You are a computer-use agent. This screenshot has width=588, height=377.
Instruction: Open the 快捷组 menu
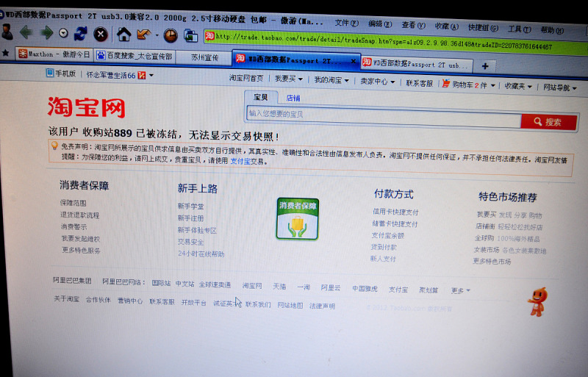pos(483,28)
